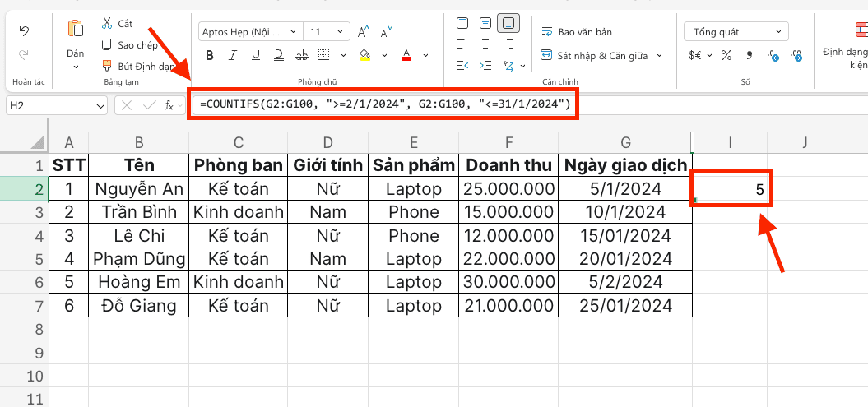Click the Ngày giao dịch header cell

click(x=625, y=164)
